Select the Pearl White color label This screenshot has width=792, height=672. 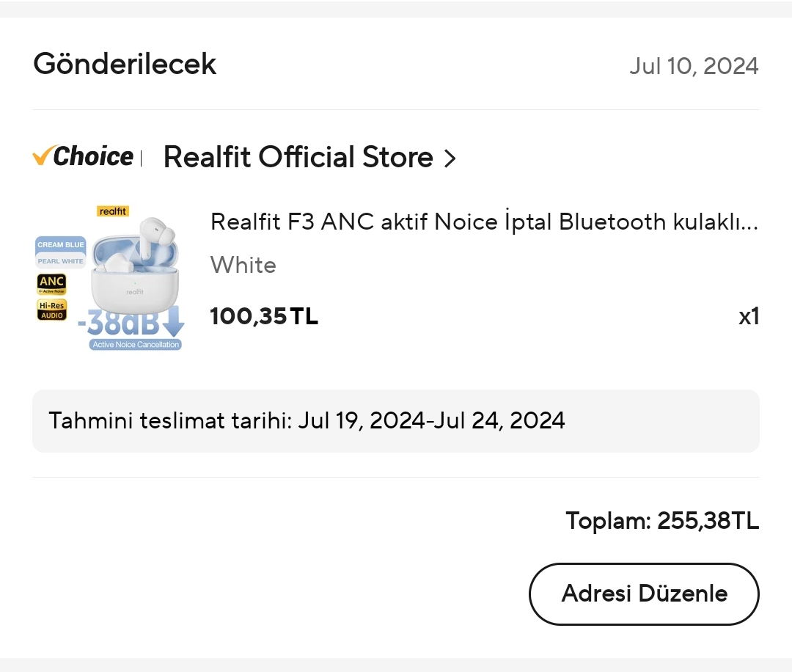tap(61, 261)
